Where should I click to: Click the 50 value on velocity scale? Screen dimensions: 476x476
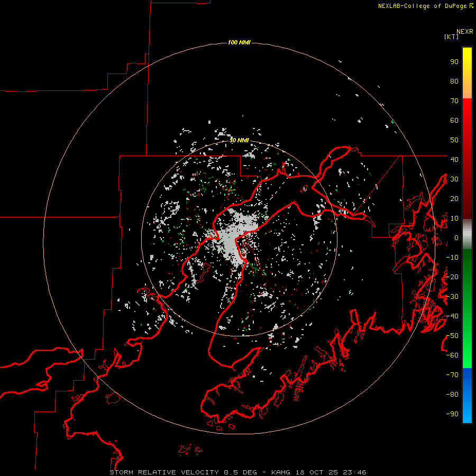454,140
